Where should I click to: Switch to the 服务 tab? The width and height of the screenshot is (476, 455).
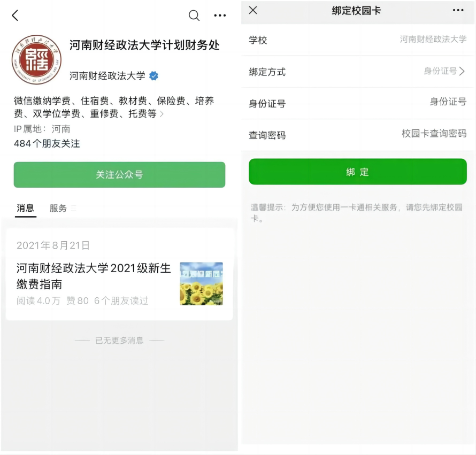pyautogui.click(x=58, y=208)
